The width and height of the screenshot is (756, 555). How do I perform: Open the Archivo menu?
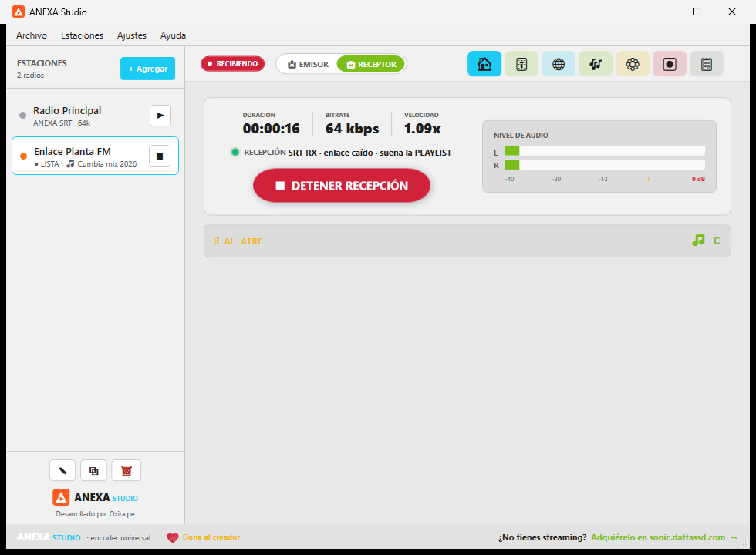pyautogui.click(x=32, y=35)
